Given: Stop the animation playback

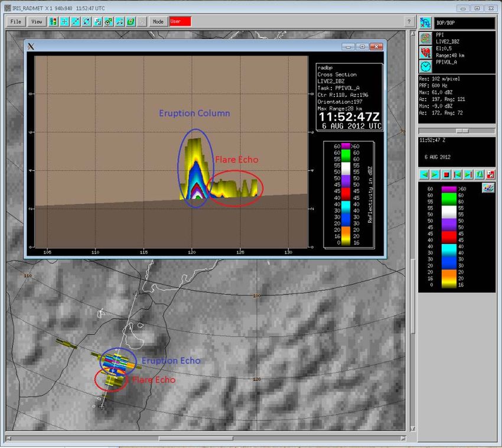Looking at the screenshot, I should point(446,174).
